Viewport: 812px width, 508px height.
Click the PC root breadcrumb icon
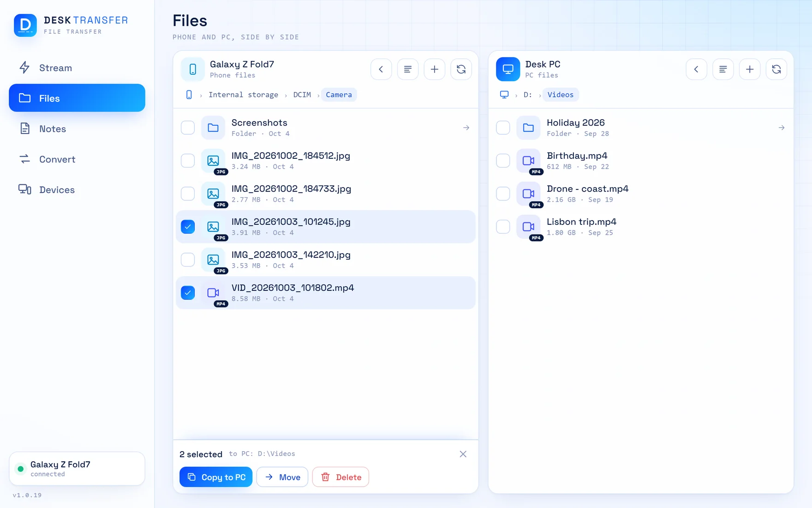[504, 95]
